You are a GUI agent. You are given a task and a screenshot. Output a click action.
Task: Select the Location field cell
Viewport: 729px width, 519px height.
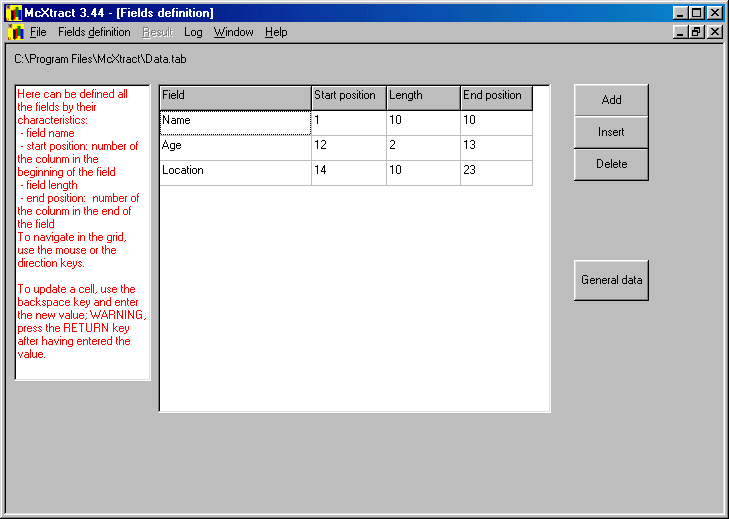[x=235, y=173]
